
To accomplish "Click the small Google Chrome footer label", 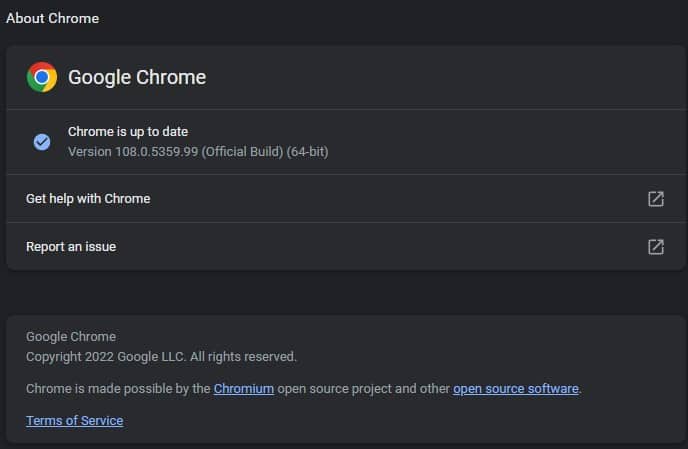I will click(x=71, y=337).
